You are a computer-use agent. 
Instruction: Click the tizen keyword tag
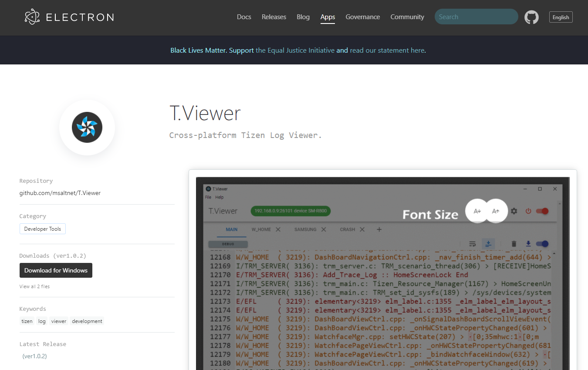(x=27, y=321)
